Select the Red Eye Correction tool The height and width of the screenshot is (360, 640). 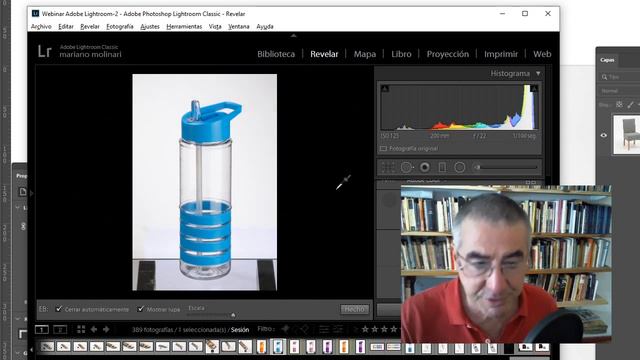tap(425, 167)
